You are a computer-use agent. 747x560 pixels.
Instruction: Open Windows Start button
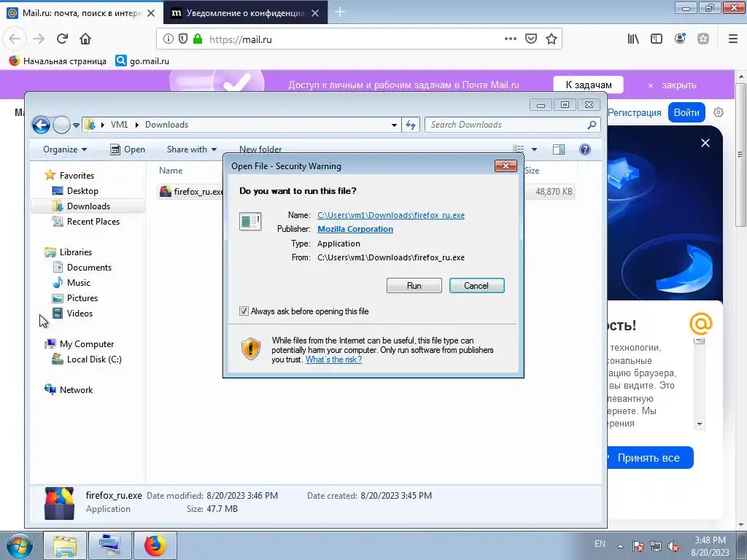click(x=20, y=545)
